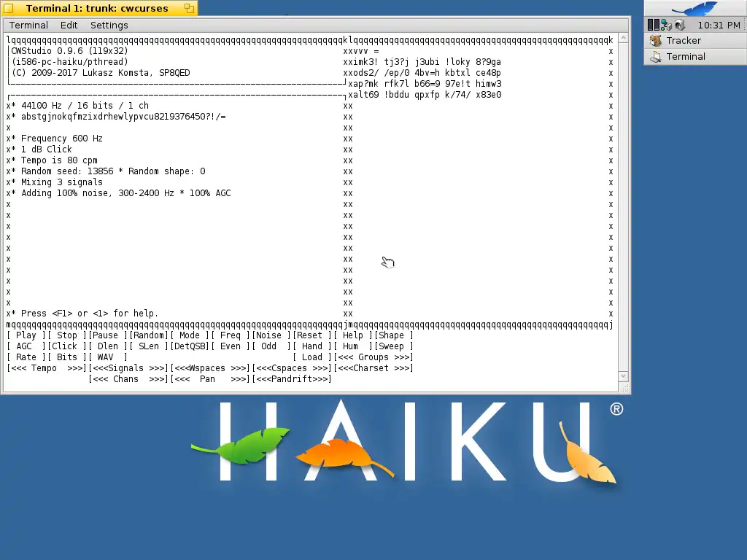Click the [Shape ] button
Screen dimensions: 747x560
[395, 335]
